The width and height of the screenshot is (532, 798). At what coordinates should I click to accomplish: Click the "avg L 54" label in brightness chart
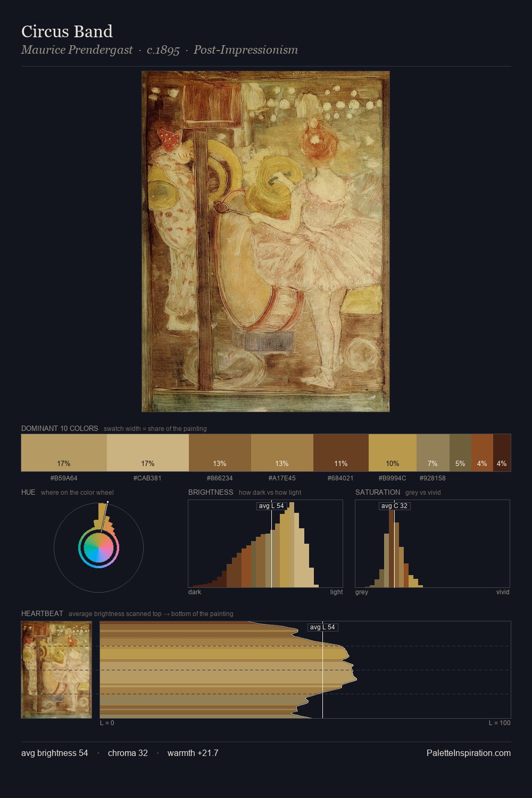(271, 506)
